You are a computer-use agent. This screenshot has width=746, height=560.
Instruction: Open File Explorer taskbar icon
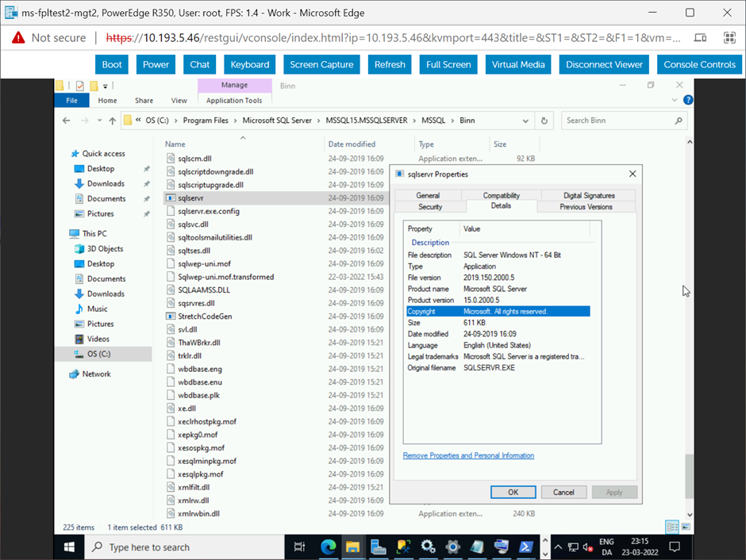point(352,547)
